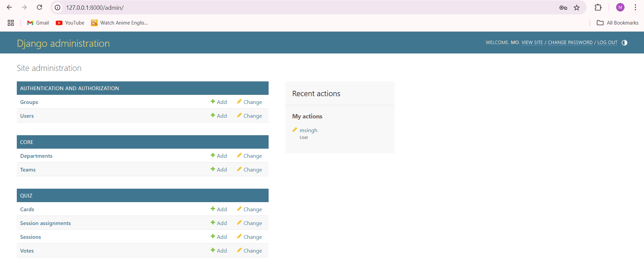
Task: Open All Bookmarks folder
Action: click(617, 23)
